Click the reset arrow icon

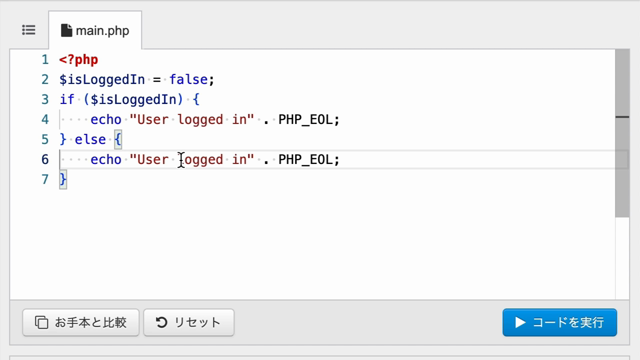(x=162, y=322)
